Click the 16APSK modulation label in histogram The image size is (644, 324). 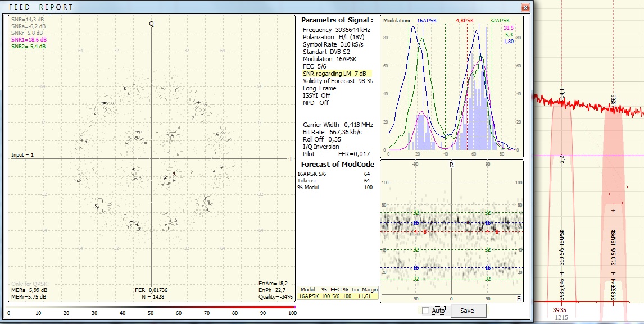[428, 20]
